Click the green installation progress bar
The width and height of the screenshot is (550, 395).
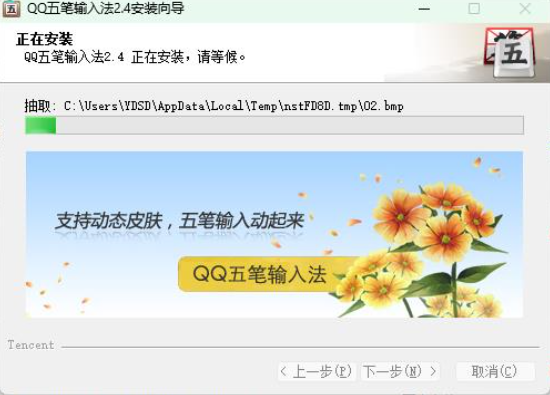coord(274,125)
